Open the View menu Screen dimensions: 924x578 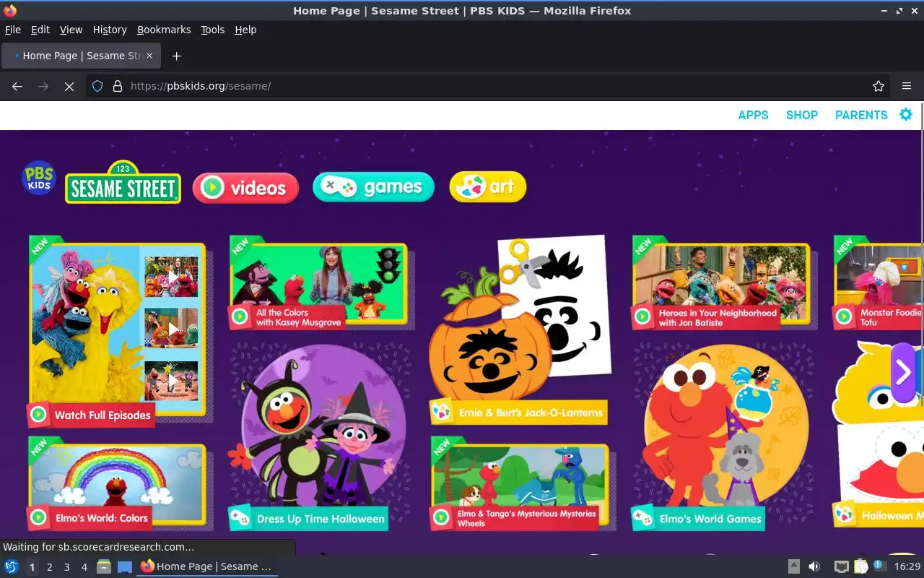tap(71, 30)
